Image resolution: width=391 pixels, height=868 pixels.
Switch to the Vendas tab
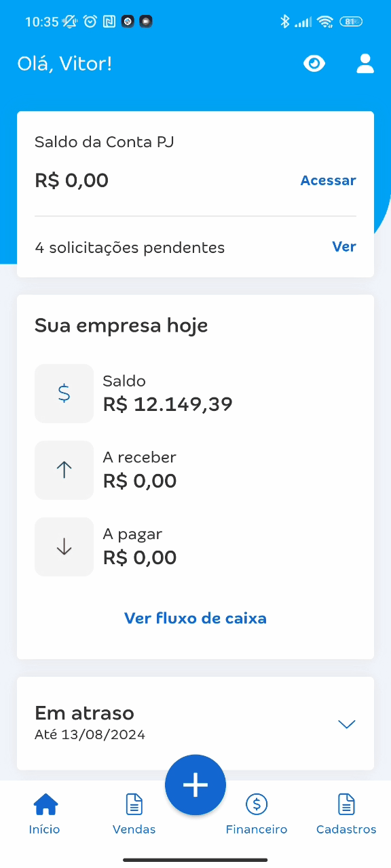pyautogui.click(x=134, y=814)
